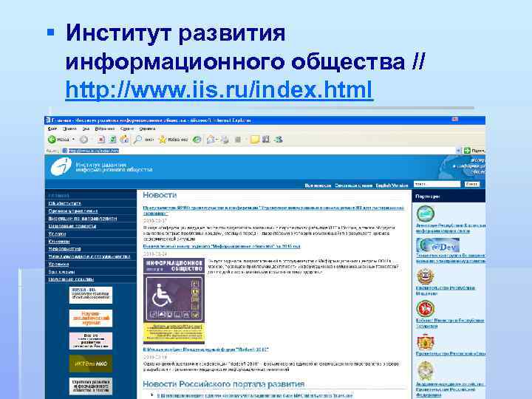The image size is (532, 399).
Task: Open 'Мероприятия' in left navigation
Action: (x=64, y=249)
